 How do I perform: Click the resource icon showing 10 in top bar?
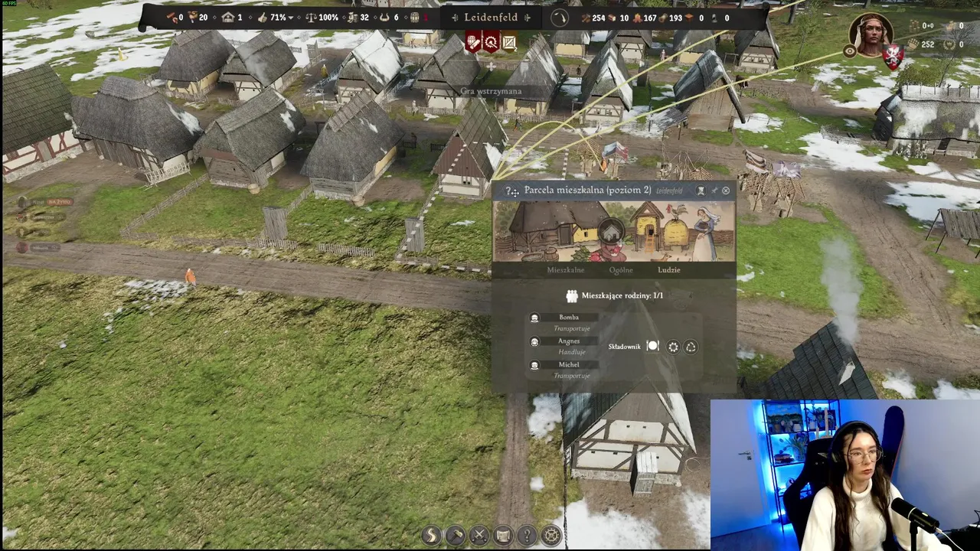(613, 18)
